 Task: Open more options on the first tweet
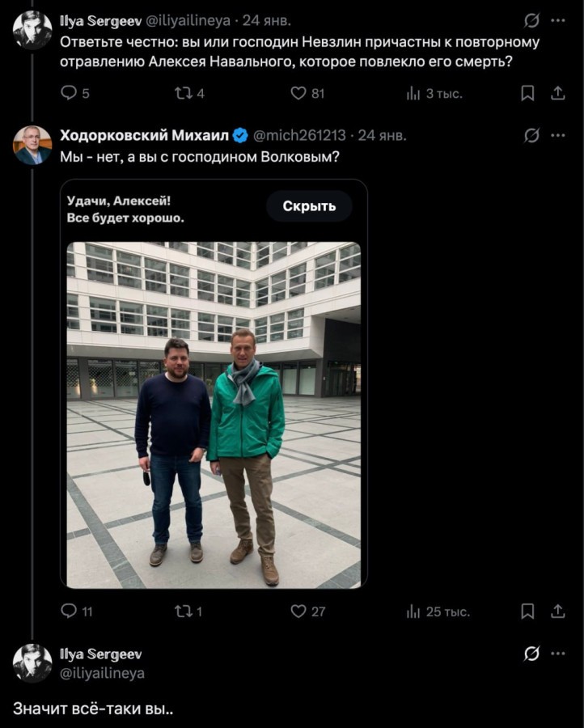(x=557, y=20)
